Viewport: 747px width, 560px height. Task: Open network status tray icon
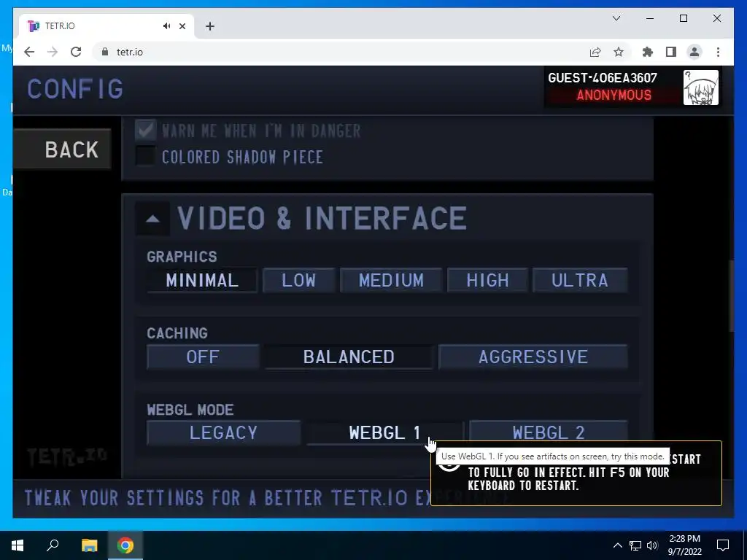pos(635,545)
